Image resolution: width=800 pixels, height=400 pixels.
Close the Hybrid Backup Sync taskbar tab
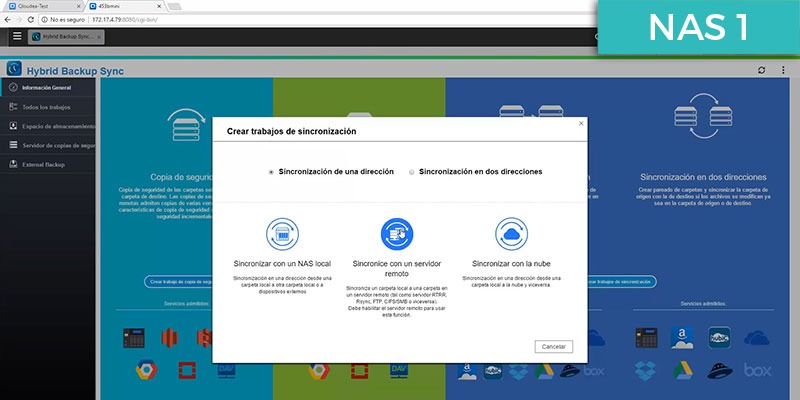pos(98,37)
